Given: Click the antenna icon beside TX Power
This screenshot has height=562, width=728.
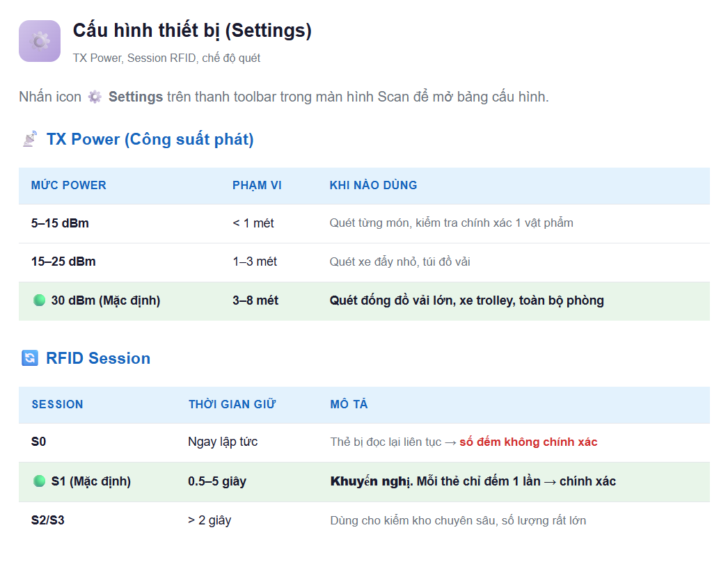Looking at the screenshot, I should tap(30, 138).
